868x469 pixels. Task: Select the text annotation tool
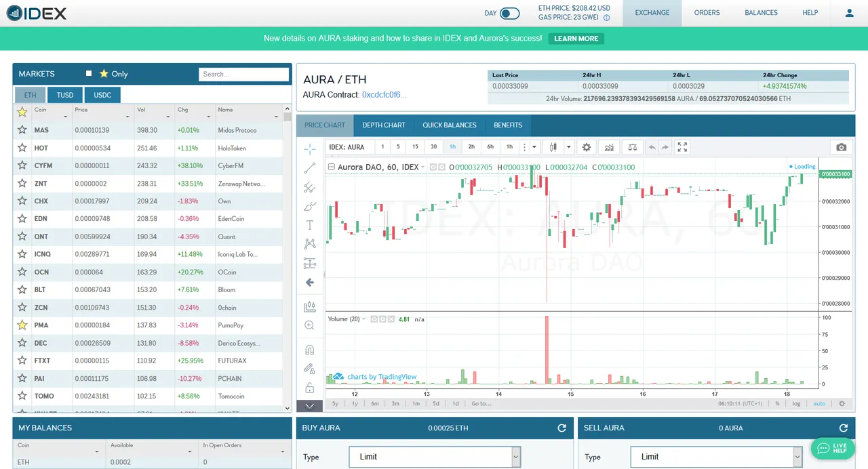[x=310, y=225]
